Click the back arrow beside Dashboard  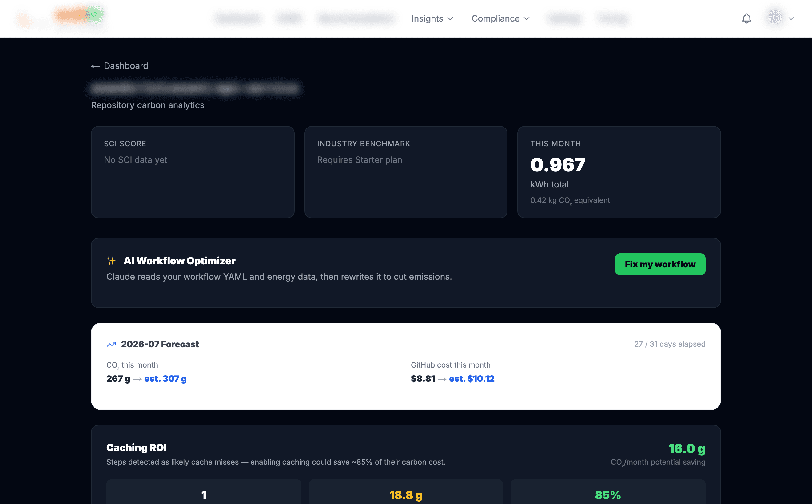tap(95, 66)
